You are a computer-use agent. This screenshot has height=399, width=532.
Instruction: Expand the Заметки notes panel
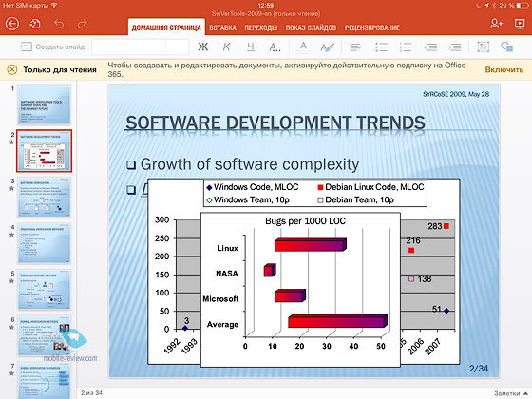pyautogui.click(x=511, y=393)
